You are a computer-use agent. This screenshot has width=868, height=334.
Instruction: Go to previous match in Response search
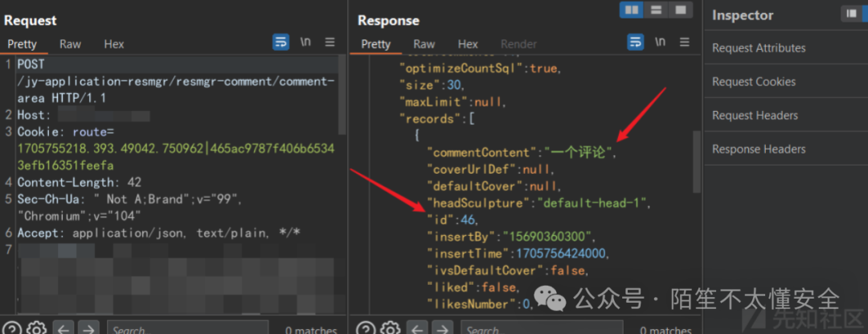pos(418,328)
